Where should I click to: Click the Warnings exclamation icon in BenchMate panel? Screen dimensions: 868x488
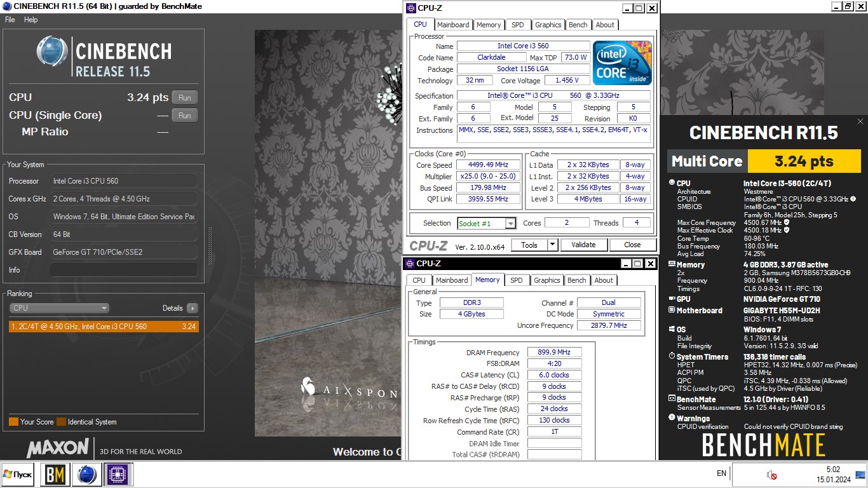672,418
